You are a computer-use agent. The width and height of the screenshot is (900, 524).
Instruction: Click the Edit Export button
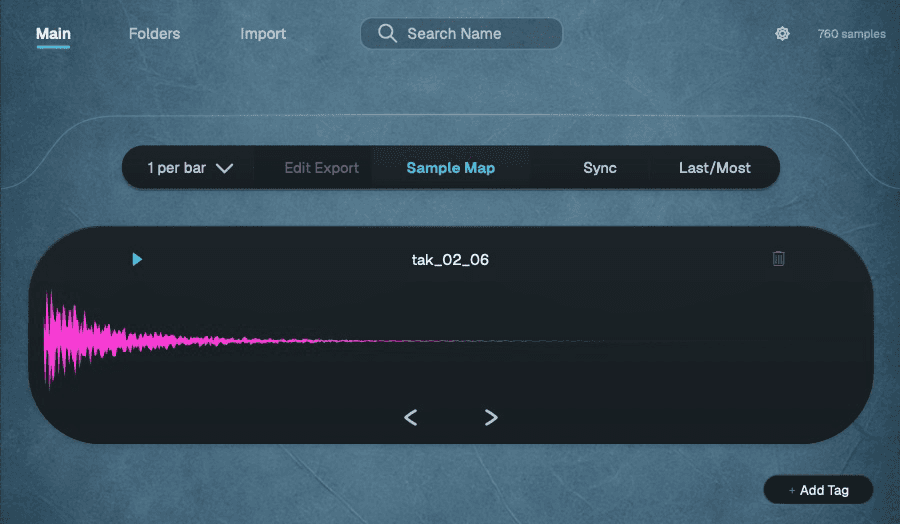pyautogui.click(x=321, y=168)
